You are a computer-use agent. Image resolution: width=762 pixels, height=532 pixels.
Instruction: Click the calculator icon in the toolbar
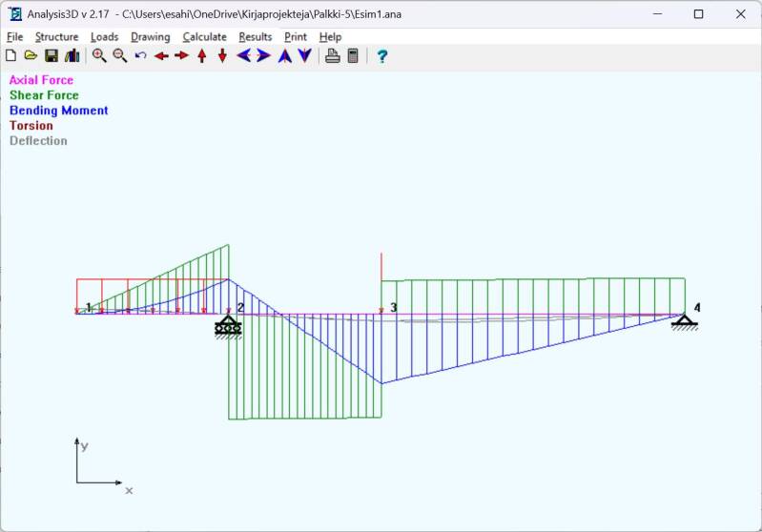click(353, 56)
